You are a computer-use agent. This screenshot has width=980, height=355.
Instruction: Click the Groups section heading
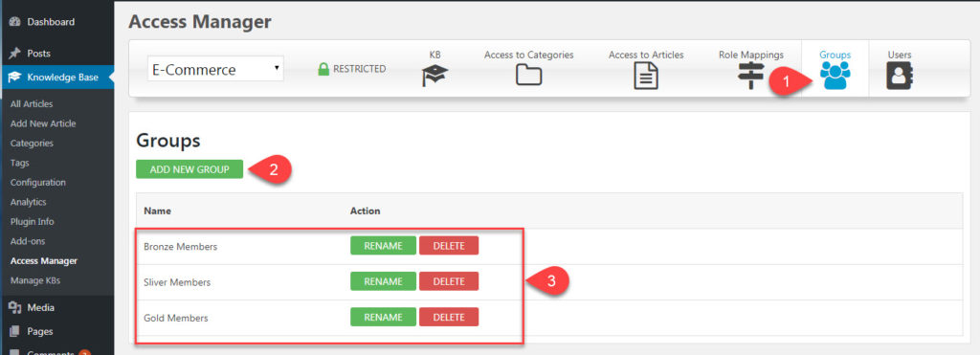click(168, 141)
